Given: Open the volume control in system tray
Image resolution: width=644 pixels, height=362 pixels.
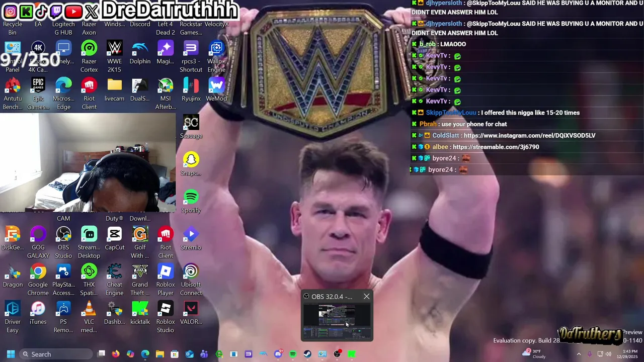Looking at the screenshot, I should coord(609,354).
